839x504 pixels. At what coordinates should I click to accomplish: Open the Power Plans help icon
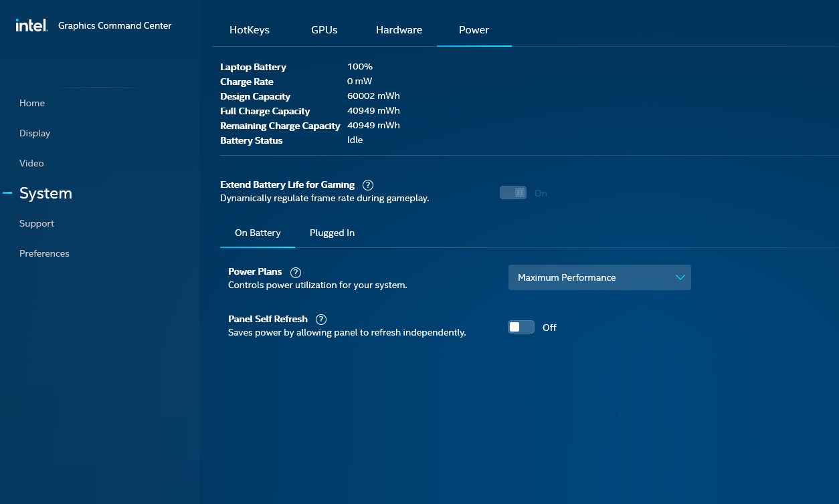click(296, 272)
